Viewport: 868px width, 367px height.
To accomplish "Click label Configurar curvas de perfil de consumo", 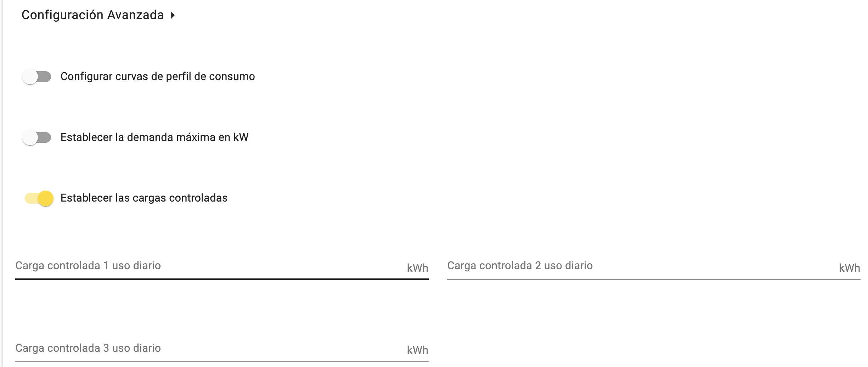I will pyautogui.click(x=158, y=77).
